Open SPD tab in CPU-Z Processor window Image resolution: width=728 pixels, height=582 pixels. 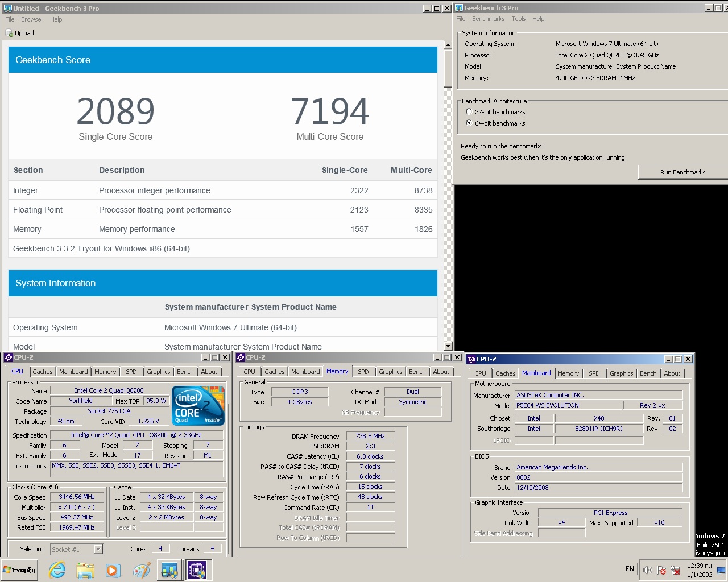point(131,372)
